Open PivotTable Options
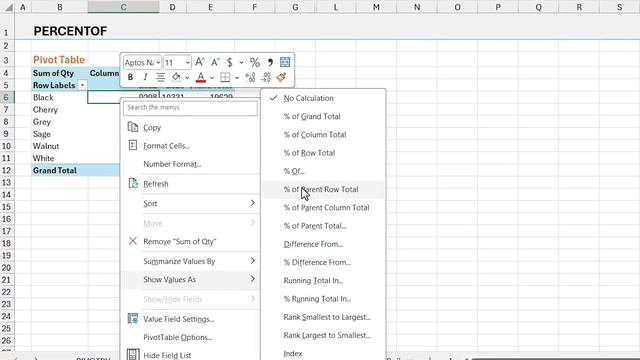The image size is (640, 360). [178, 337]
